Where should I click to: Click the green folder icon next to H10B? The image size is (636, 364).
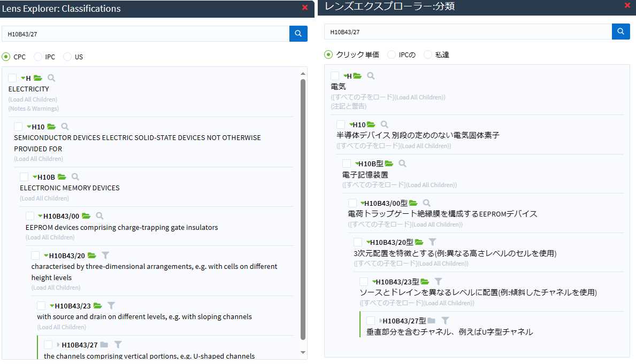coord(62,177)
